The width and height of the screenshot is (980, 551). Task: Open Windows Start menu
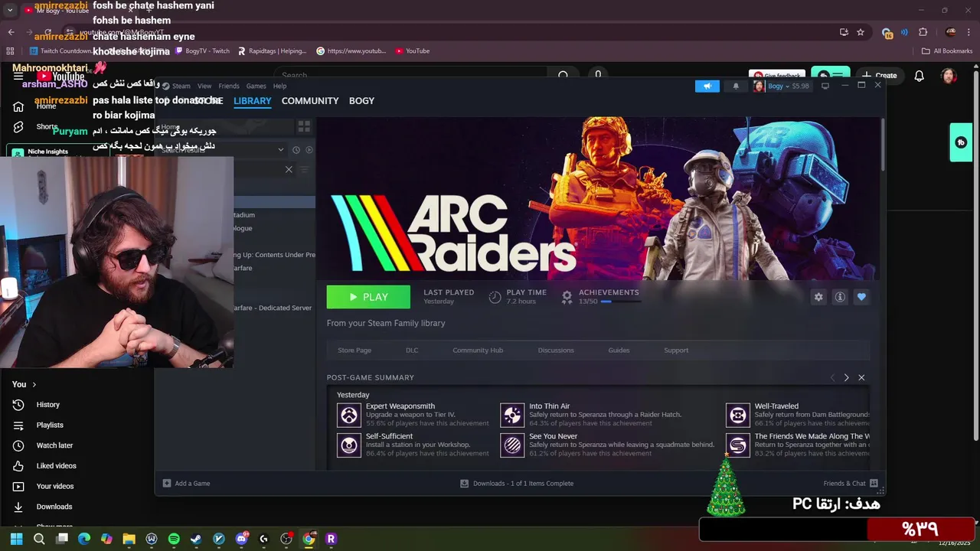pos(16,539)
